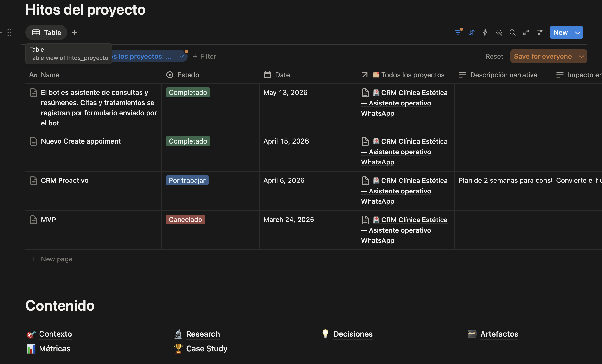Click the Descripción narrativa text column icon
Screen dimensions: 602x364
tap(462, 75)
